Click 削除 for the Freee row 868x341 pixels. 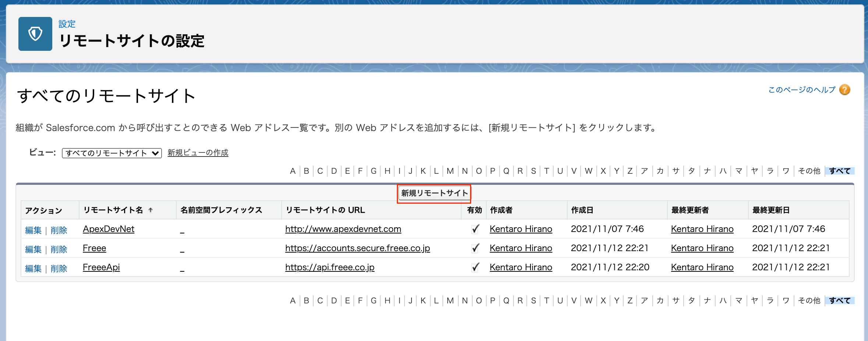point(59,249)
